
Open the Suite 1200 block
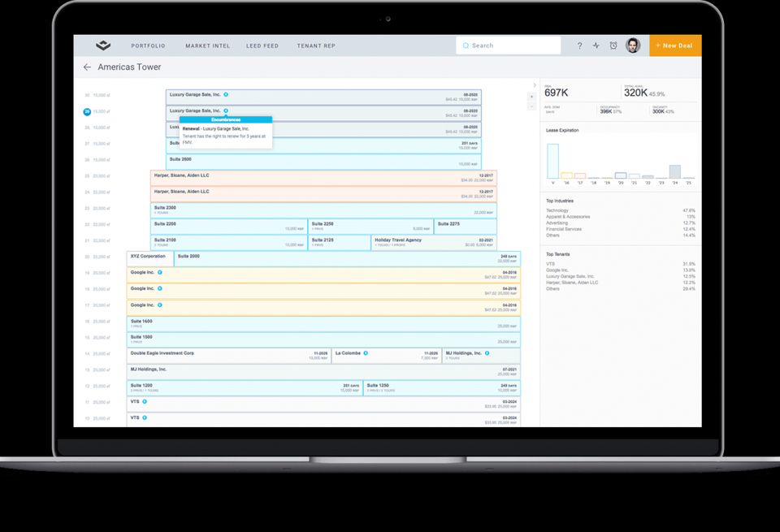(x=245, y=387)
